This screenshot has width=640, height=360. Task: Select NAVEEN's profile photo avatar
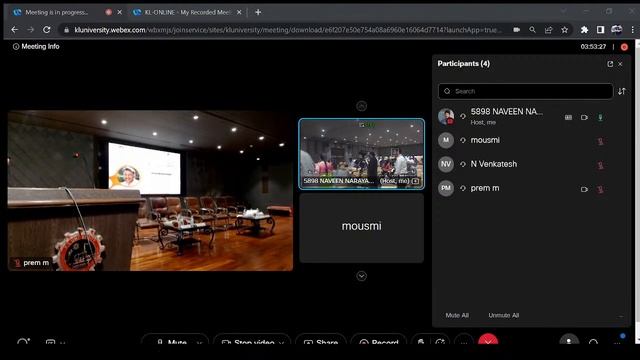click(x=446, y=116)
